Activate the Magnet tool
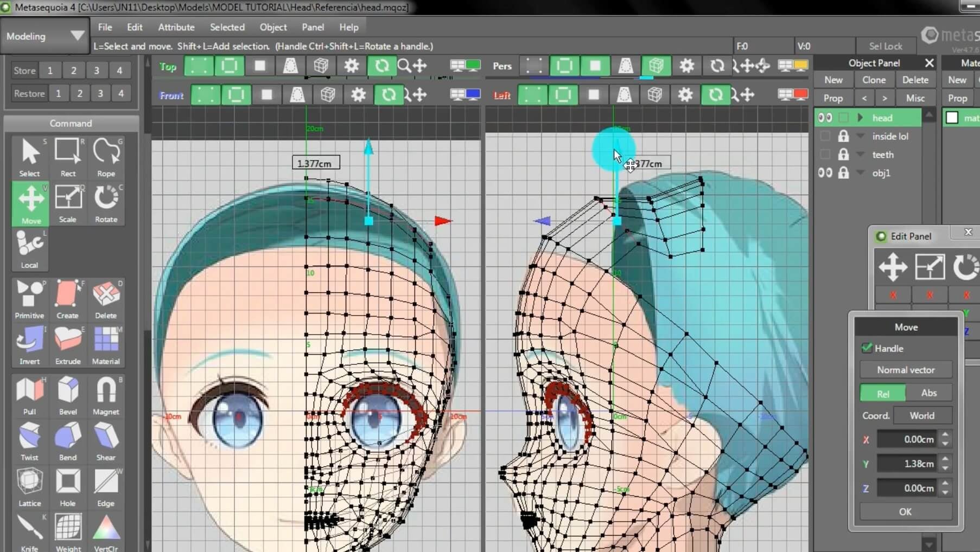 [x=106, y=396]
